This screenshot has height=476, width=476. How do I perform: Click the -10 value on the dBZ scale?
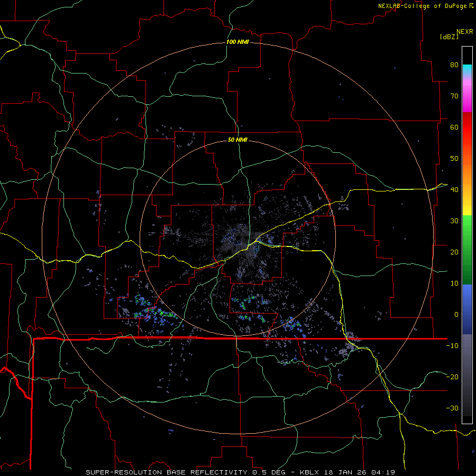(x=452, y=346)
